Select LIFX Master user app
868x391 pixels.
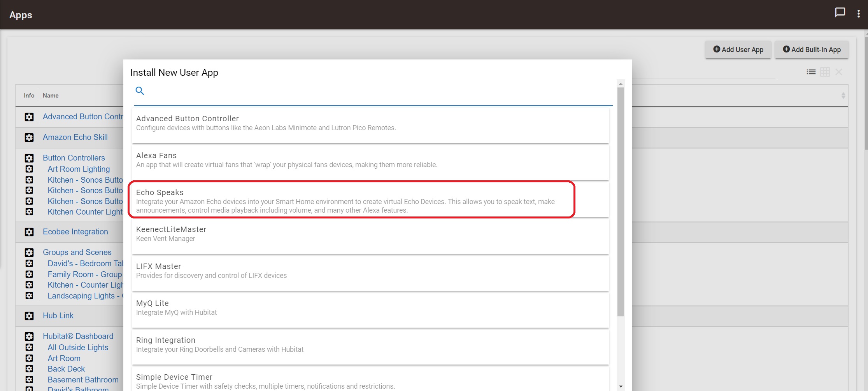tap(370, 273)
